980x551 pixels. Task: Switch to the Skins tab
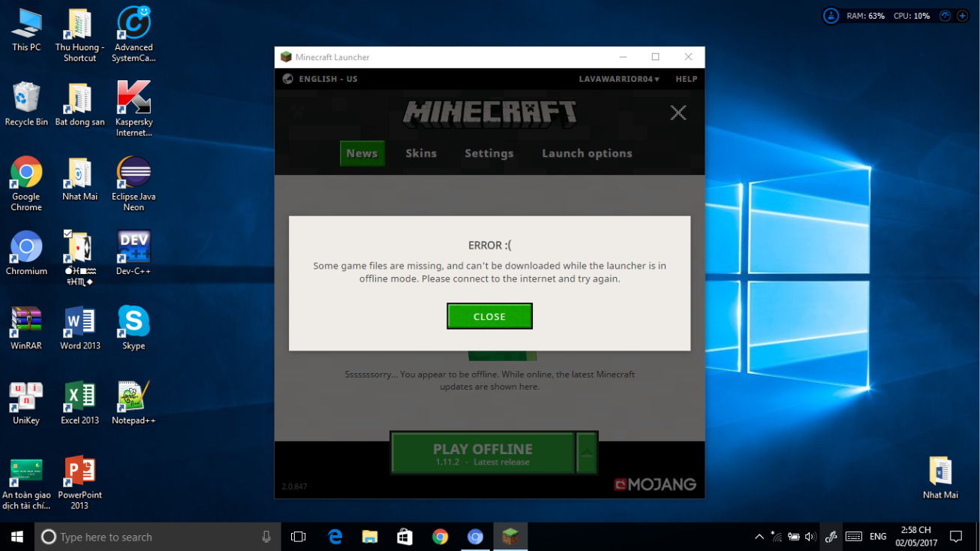[421, 153]
